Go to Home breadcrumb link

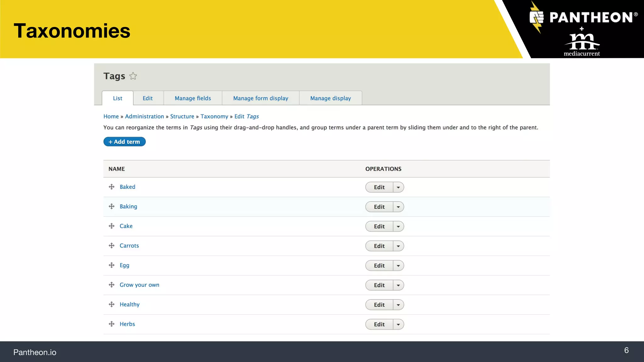[x=111, y=117]
